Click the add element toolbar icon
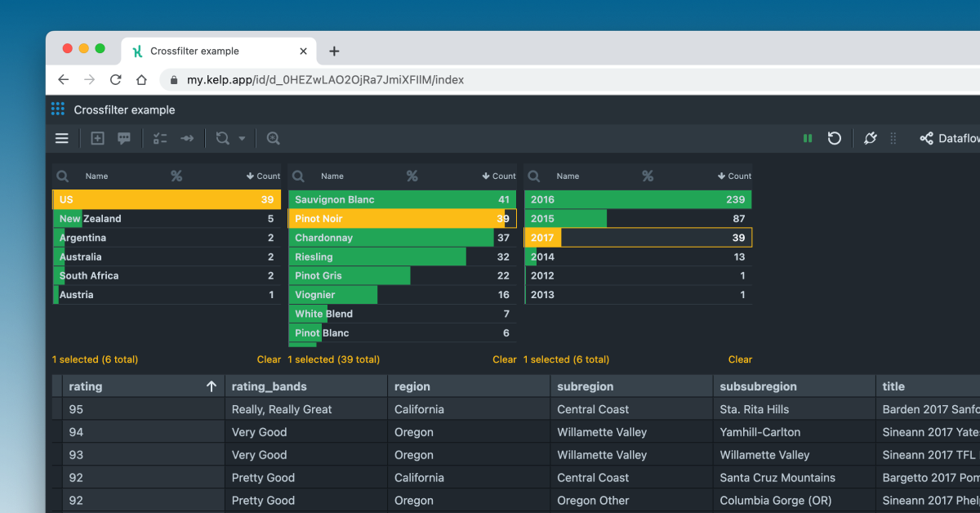 pos(97,138)
